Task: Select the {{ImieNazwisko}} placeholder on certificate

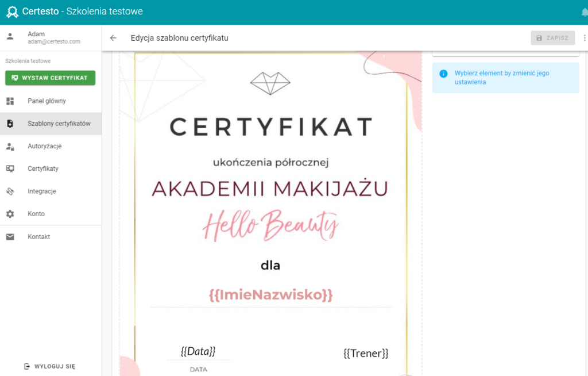Action: pos(271,295)
